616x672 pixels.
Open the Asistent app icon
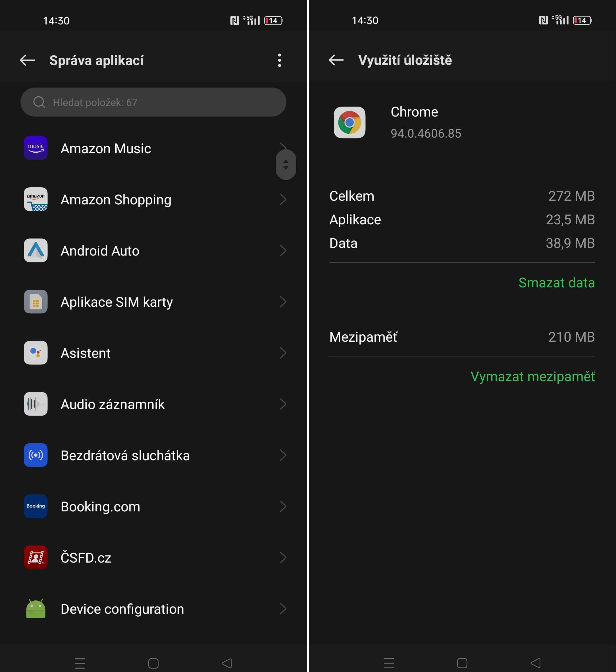point(36,352)
